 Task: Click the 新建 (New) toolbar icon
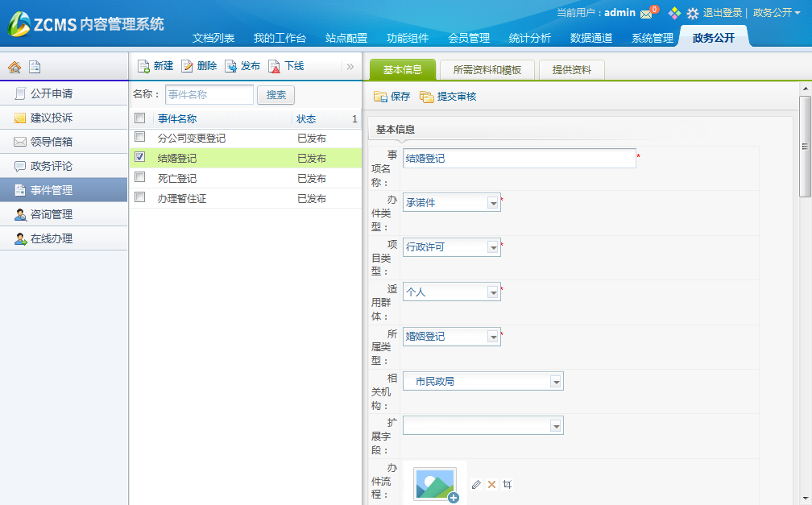[143, 67]
